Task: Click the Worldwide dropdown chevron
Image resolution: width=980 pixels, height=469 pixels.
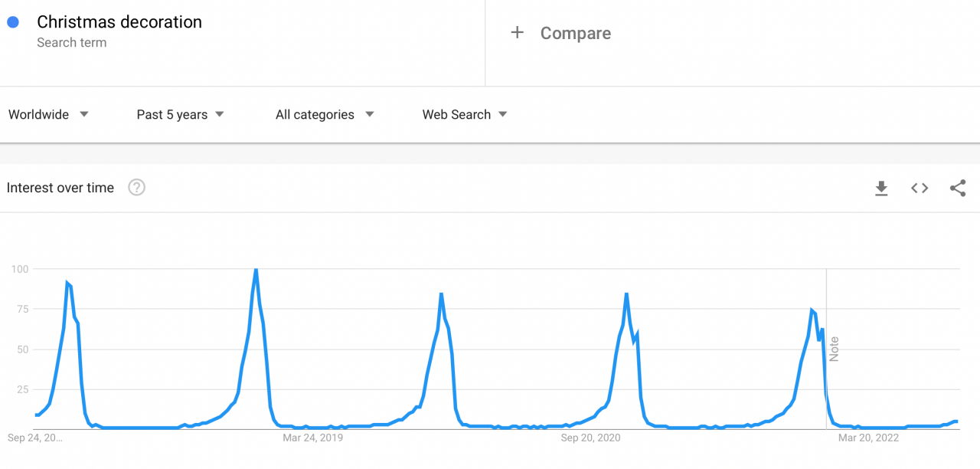Action: [84, 114]
